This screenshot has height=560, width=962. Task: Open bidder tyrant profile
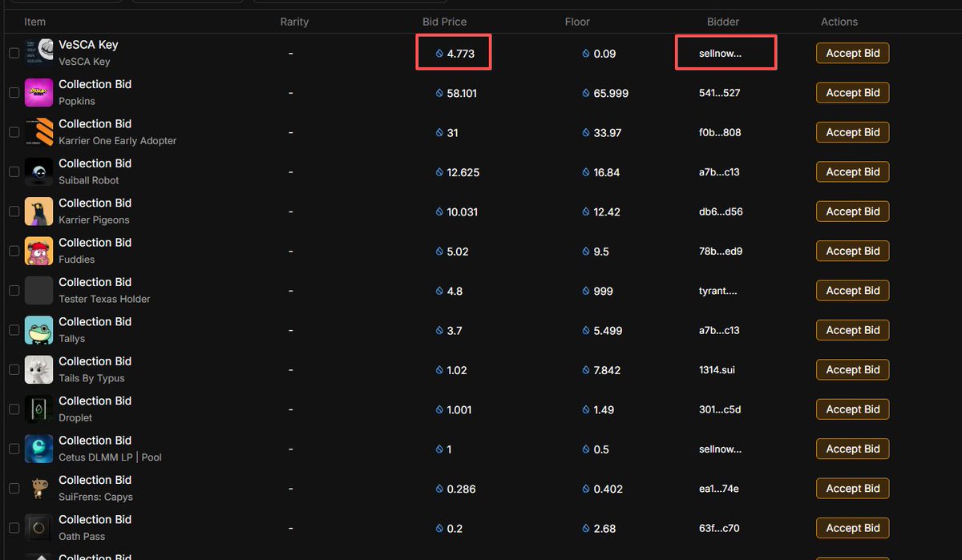tap(718, 291)
